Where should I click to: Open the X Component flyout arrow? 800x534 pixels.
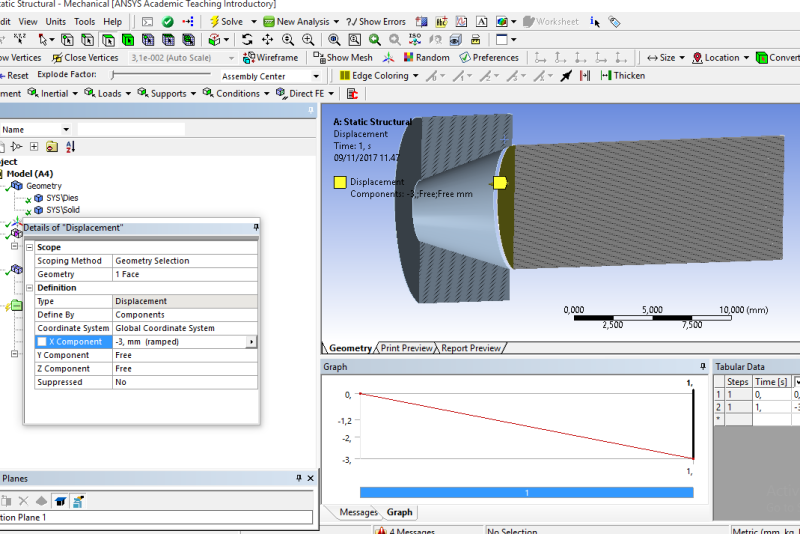click(251, 342)
